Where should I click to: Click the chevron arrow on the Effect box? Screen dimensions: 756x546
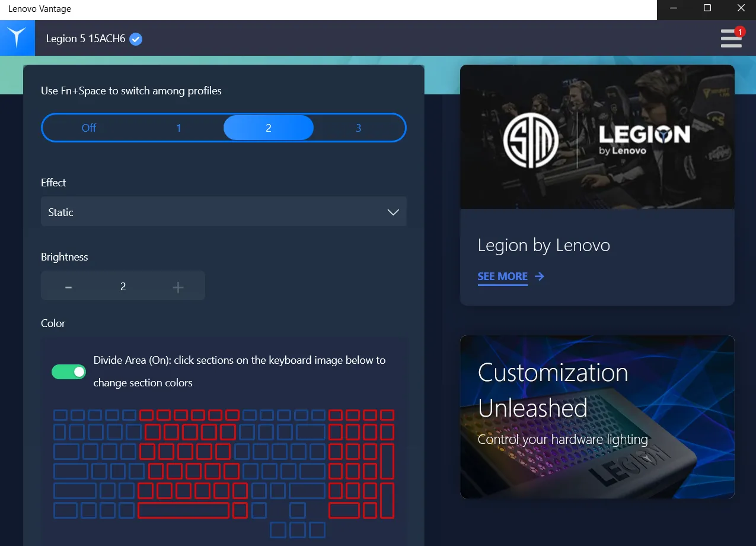point(393,212)
